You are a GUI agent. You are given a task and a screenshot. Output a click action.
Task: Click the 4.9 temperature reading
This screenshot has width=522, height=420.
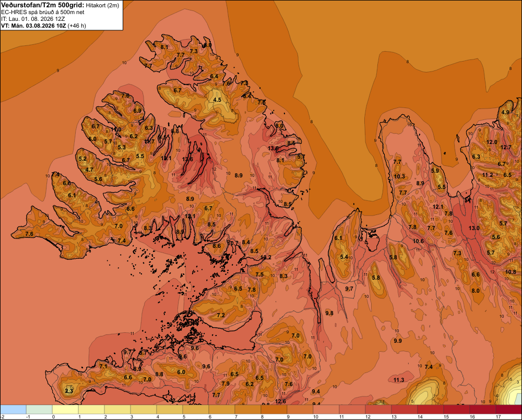pos(505,112)
